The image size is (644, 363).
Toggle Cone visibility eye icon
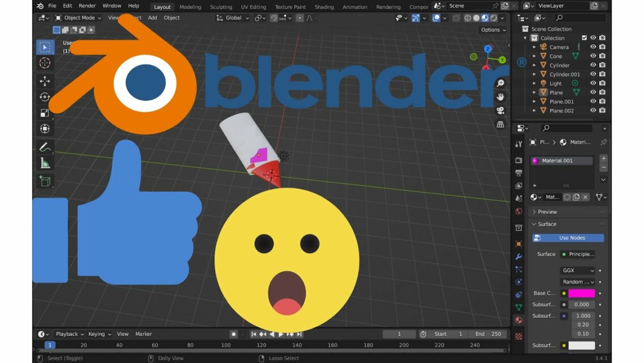[x=593, y=56]
